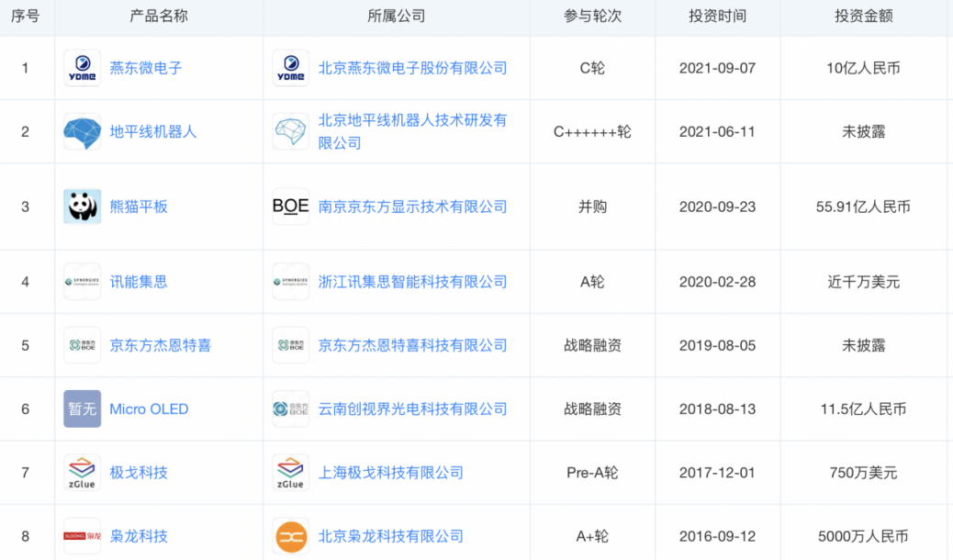Image resolution: width=953 pixels, height=560 pixels.
Task: Click the 投资时间 column header
Action: pyautogui.click(x=718, y=16)
